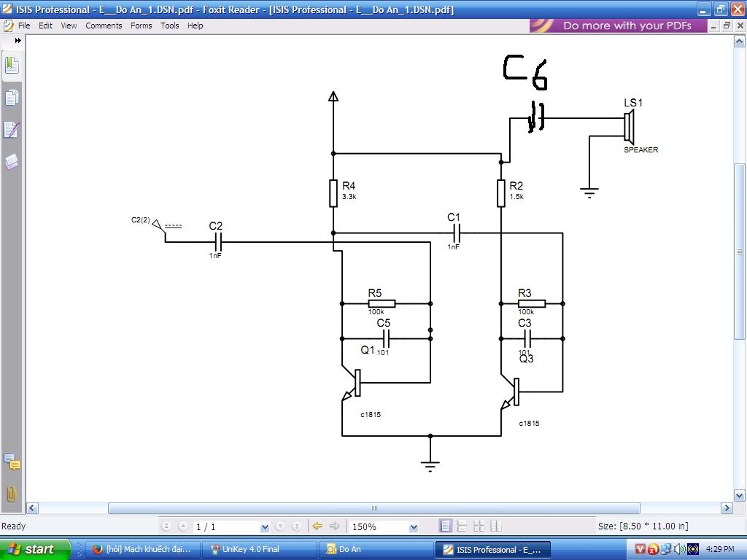Image resolution: width=747 pixels, height=560 pixels.
Task: Open the Help menu
Action: click(x=195, y=26)
